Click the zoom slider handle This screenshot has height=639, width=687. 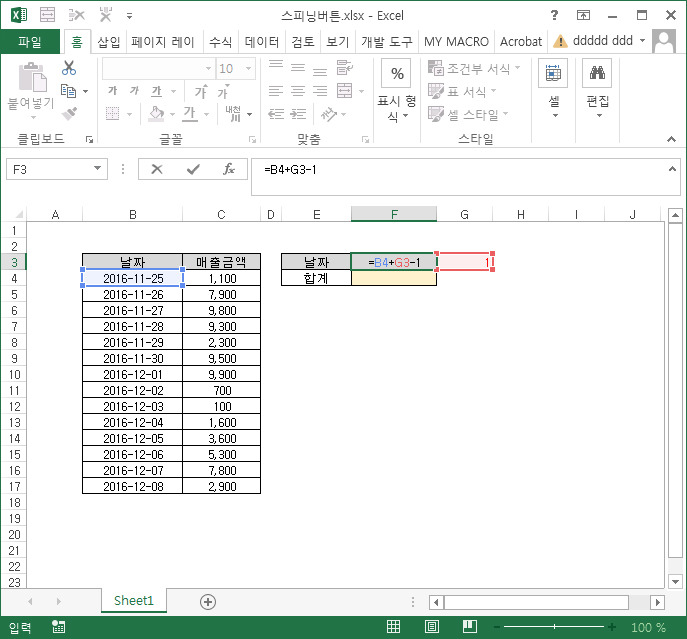(x=554, y=627)
